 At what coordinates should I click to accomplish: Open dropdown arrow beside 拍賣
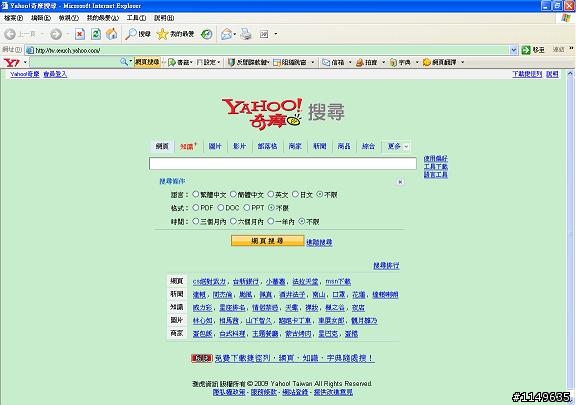pyautogui.click(x=384, y=62)
